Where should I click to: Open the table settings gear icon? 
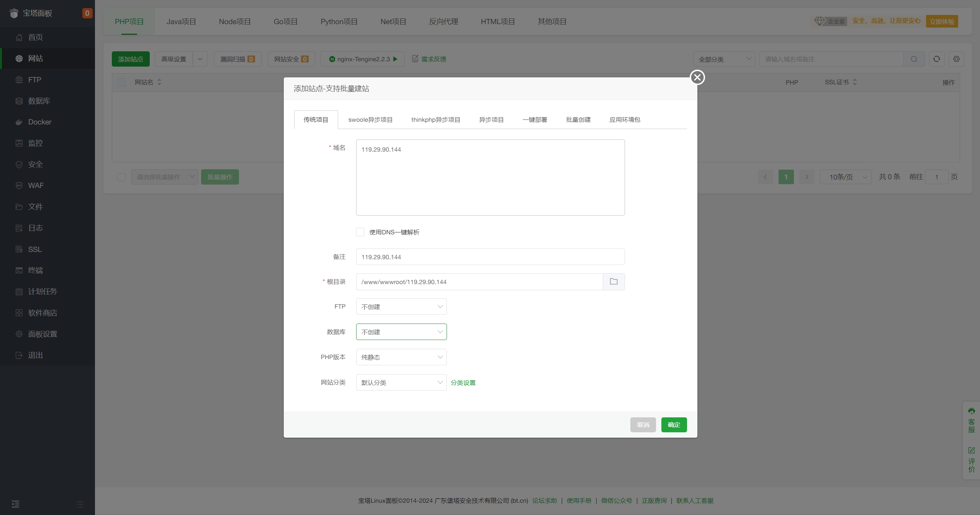[x=956, y=59]
